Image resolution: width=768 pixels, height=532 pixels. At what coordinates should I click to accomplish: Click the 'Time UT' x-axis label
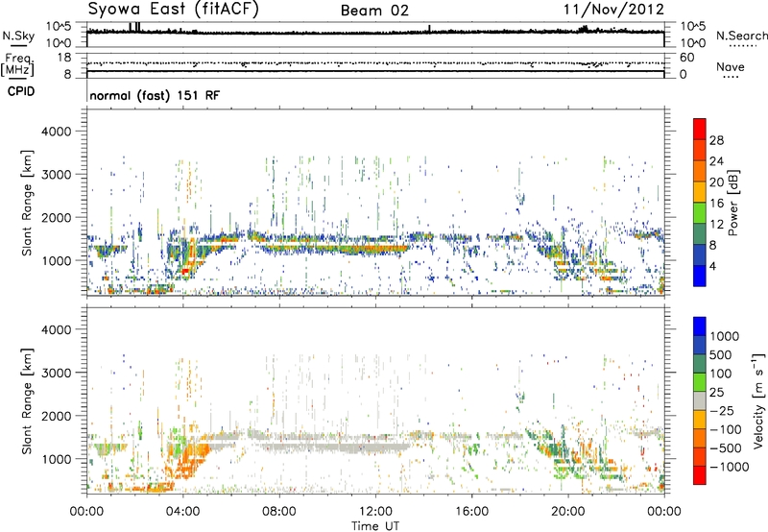pyautogui.click(x=375, y=525)
